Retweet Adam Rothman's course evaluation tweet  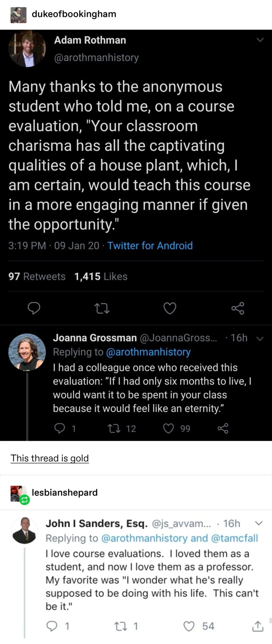coord(101,308)
